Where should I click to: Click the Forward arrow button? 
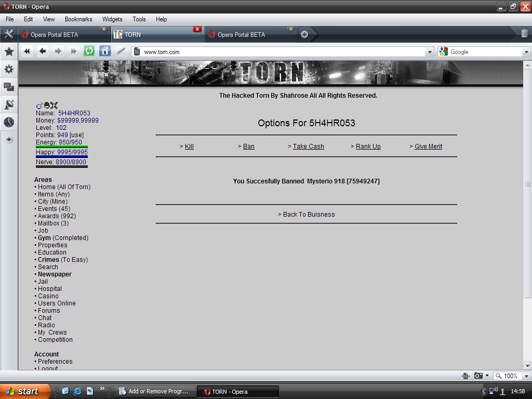click(58, 51)
